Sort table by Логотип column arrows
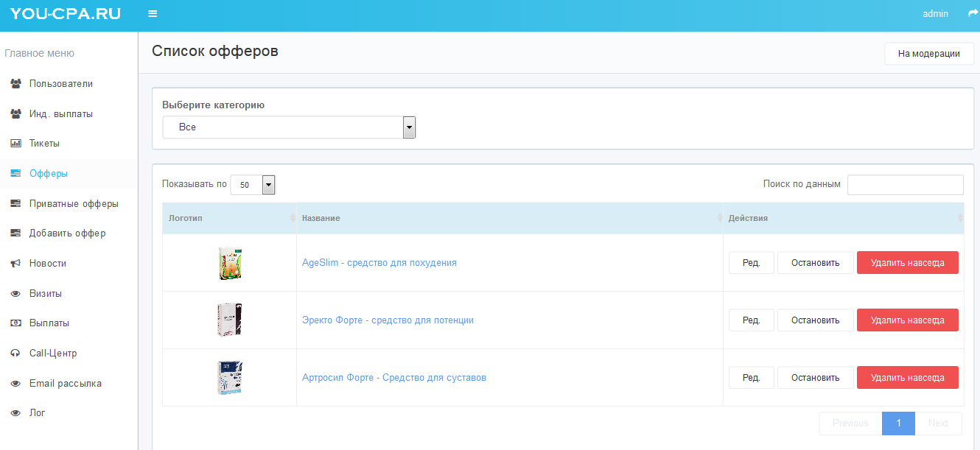 (293, 219)
